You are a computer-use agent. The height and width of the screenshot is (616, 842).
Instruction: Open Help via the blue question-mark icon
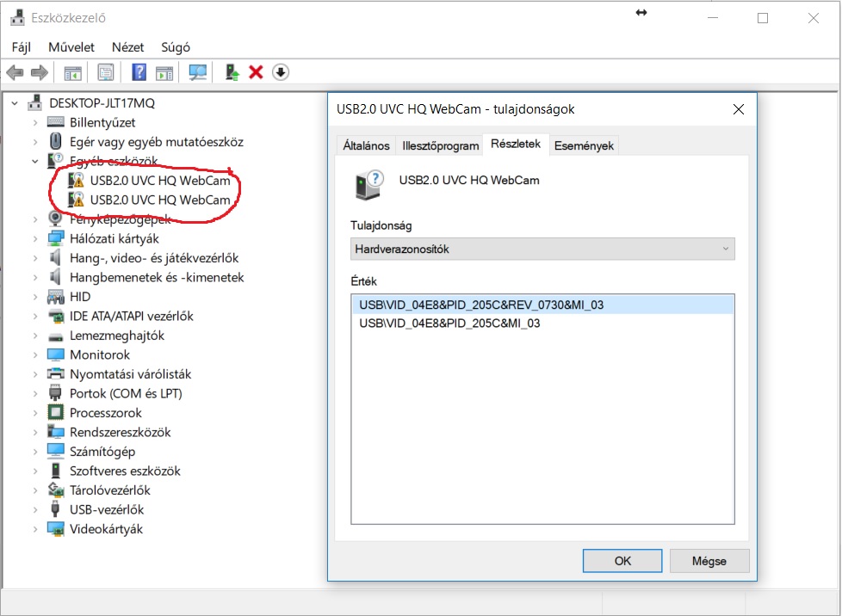point(139,72)
